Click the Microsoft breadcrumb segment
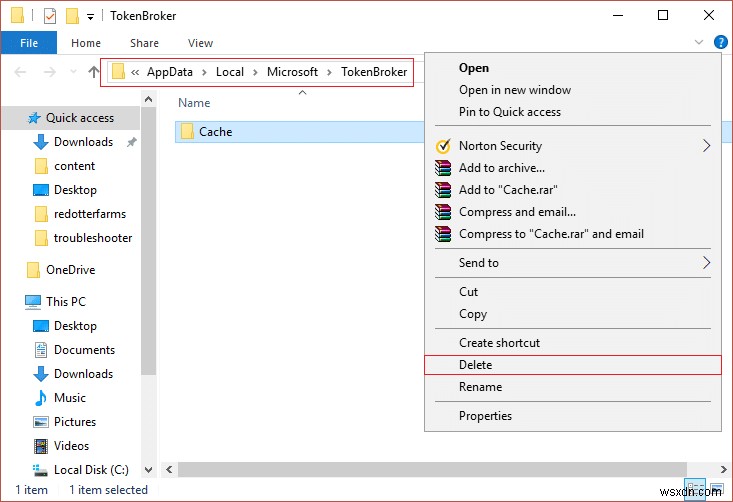733x502 pixels. (x=292, y=72)
